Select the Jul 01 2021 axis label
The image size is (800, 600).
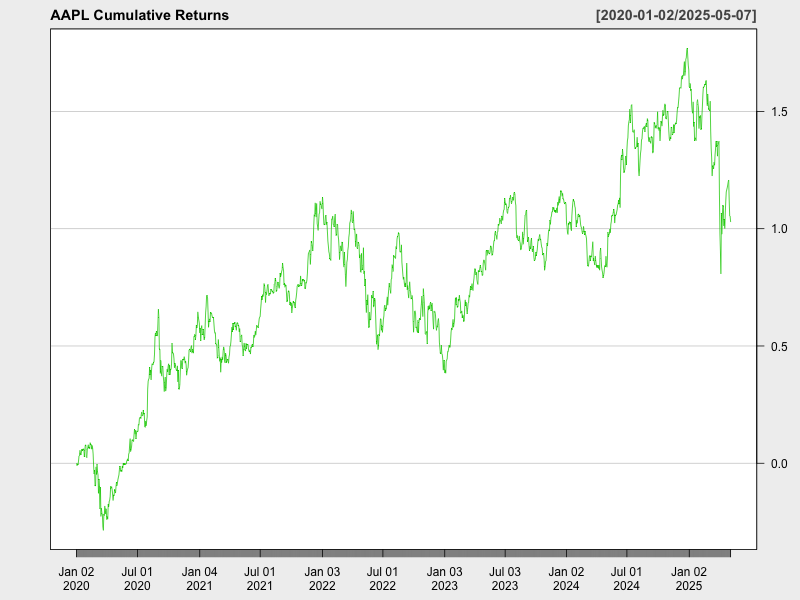coord(260,579)
